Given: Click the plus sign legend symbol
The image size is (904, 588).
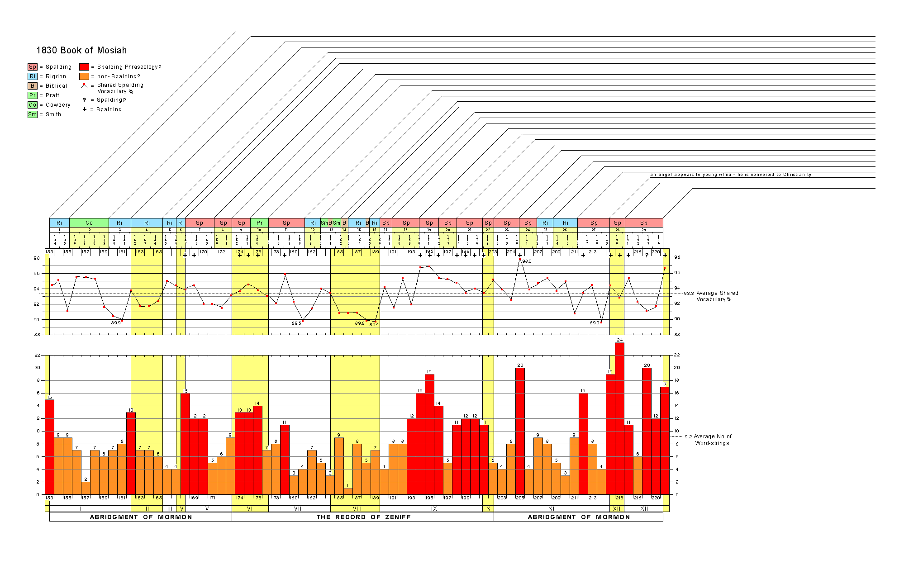Looking at the screenshot, I should coord(84,109).
